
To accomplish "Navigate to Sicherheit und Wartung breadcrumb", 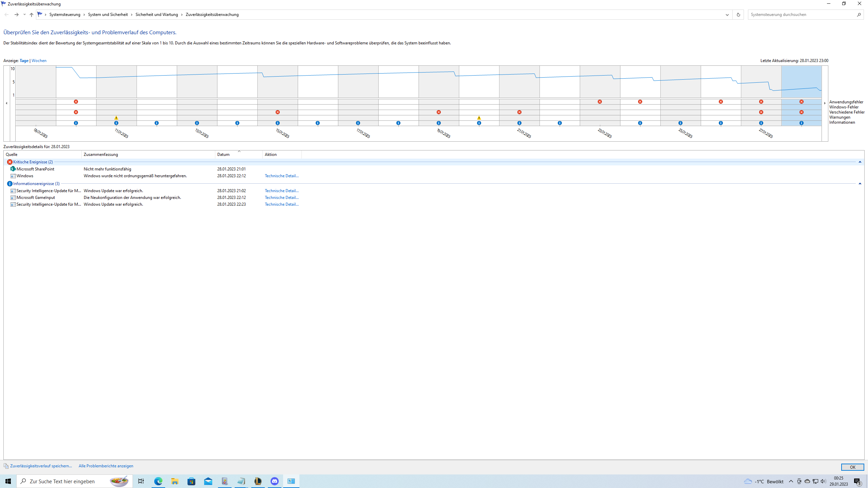I will (157, 15).
